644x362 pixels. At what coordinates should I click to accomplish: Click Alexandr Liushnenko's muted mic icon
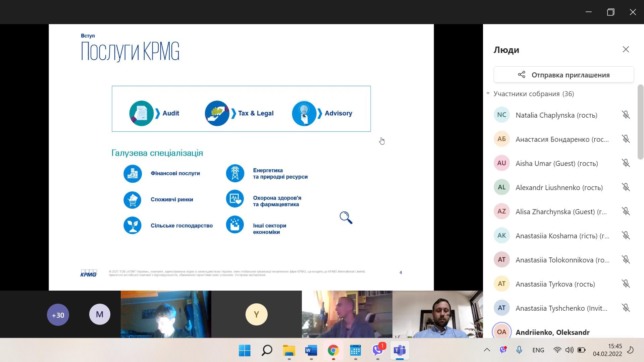[x=626, y=187]
